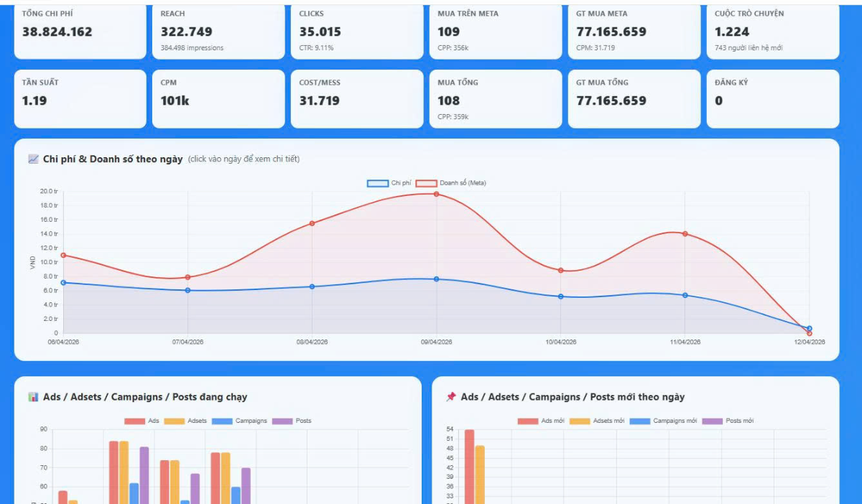Viewport: 862px width, 504px height.
Task: Toggle the Campaigns mới legend item
Action: 663,421
